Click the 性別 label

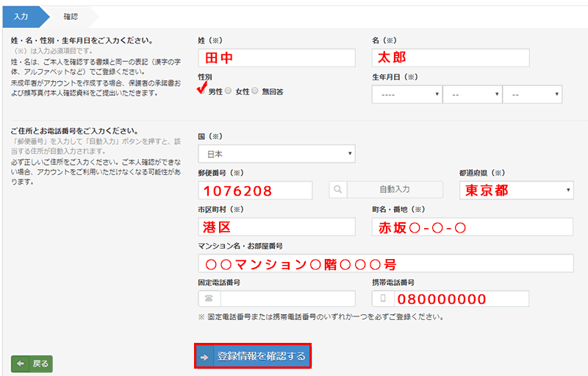tap(205, 77)
